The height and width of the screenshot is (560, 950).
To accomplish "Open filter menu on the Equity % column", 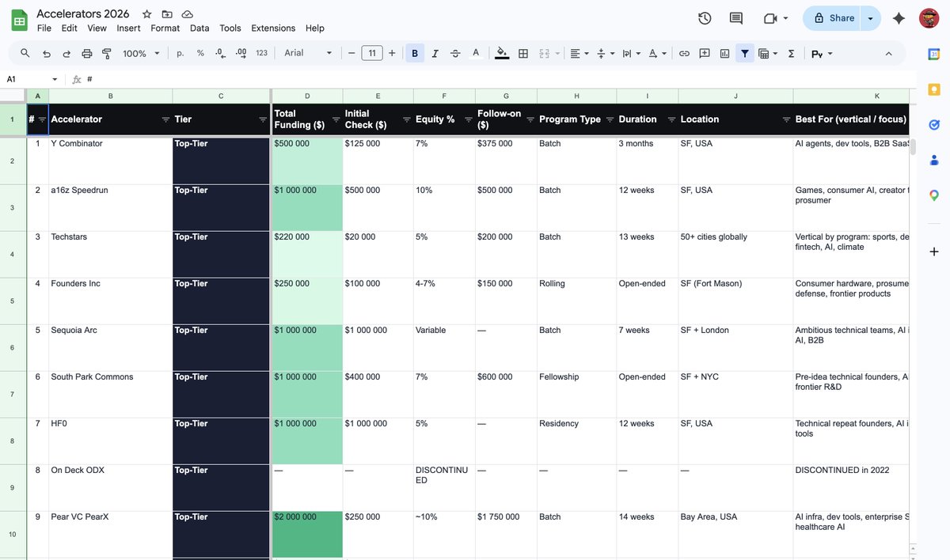I will click(x=469, y=119).
